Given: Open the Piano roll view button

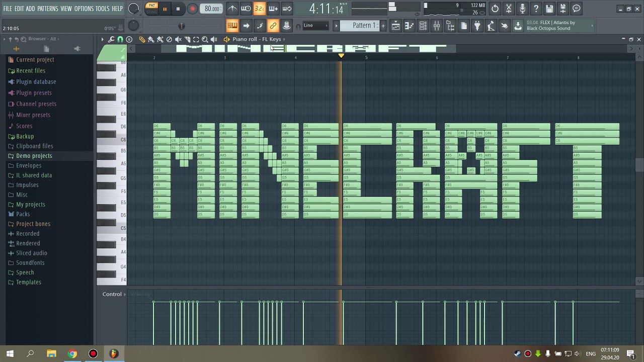Looking at the screenshot, I should [410, 26].
